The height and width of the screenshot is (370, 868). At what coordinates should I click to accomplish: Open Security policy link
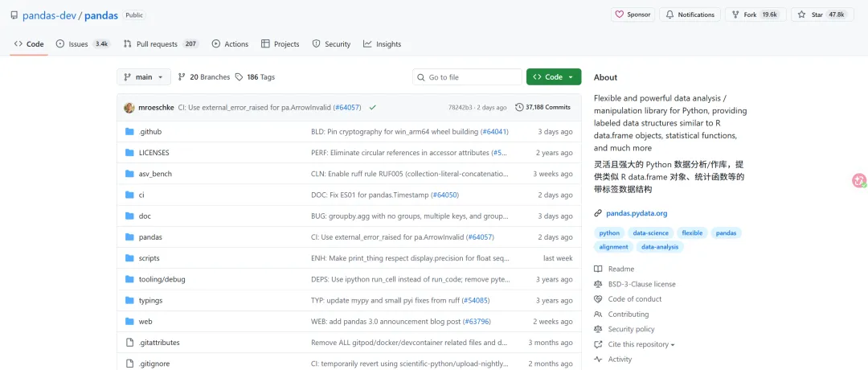pos(631,329)
